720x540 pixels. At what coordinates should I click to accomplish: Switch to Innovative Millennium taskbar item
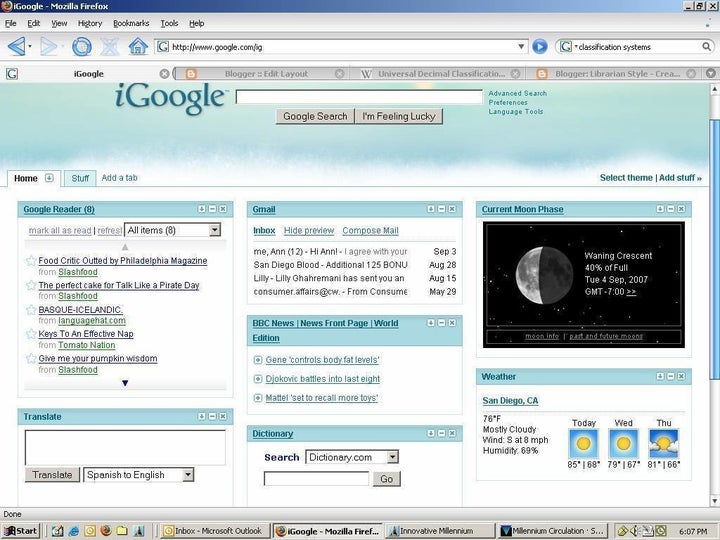pyautogui.click(x=439, y=531)
